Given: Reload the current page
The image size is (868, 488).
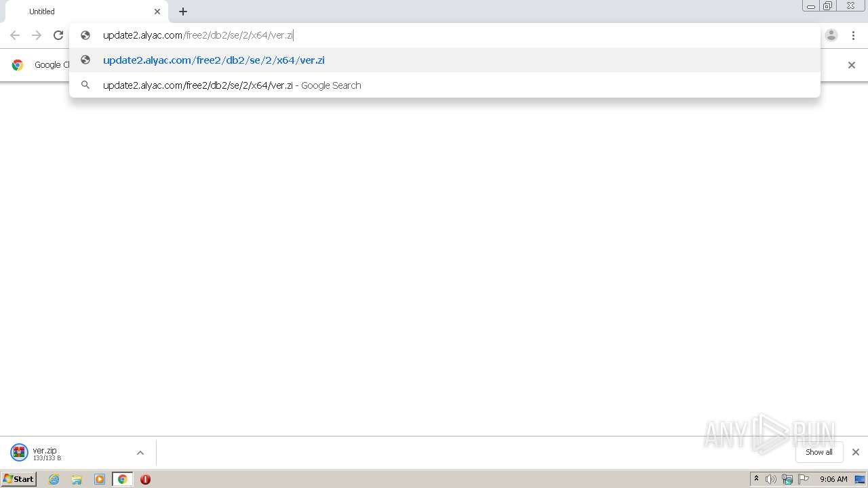Looking at the screenshot, I should click(x=58, y=35).
